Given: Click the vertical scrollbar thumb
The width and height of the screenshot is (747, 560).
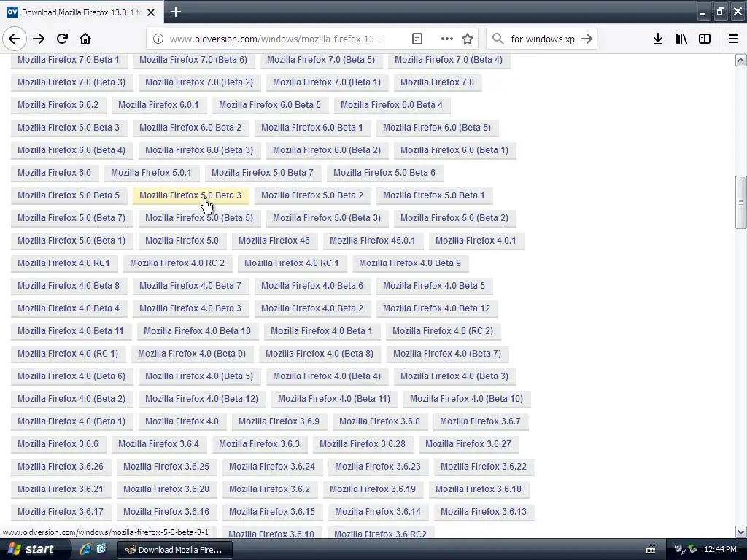Looking at the screenshot, I should click(741, 203).
